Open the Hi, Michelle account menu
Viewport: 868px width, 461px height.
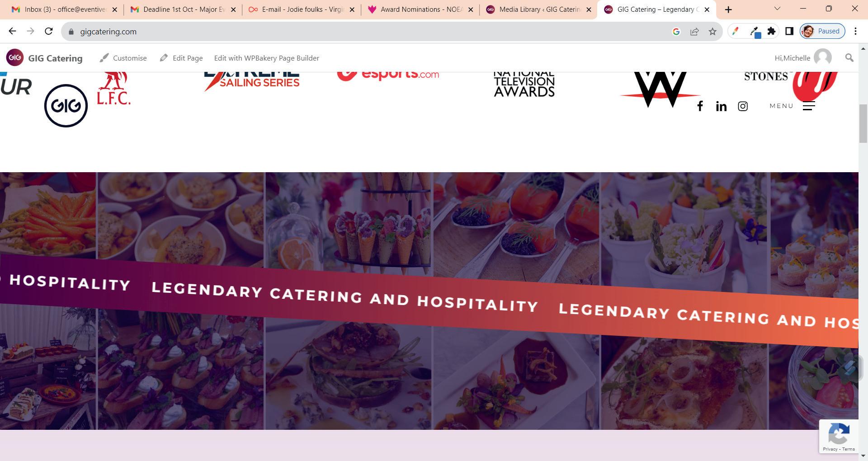[x=802, y=58]
